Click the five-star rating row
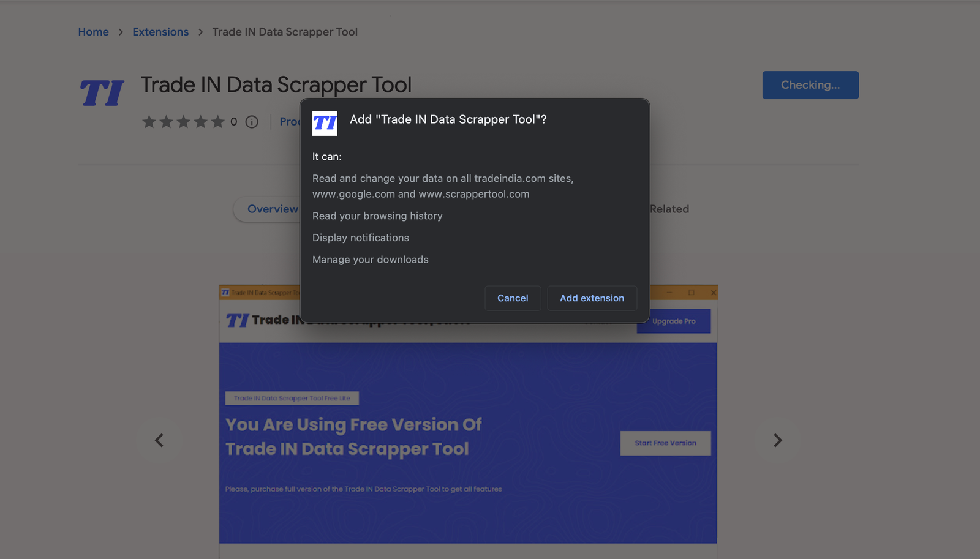Image resolution: width=980 pixels, height=559 pixels. click(183, 122)
